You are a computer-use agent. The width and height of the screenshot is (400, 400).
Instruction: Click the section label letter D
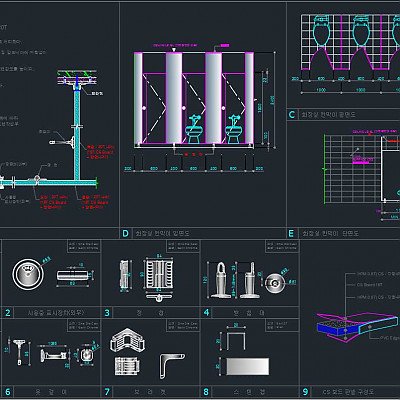click(125, 233)
